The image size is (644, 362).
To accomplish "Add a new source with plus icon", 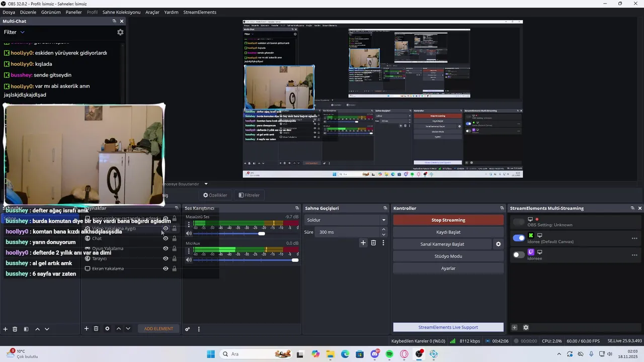I will [x=87, y=329].
